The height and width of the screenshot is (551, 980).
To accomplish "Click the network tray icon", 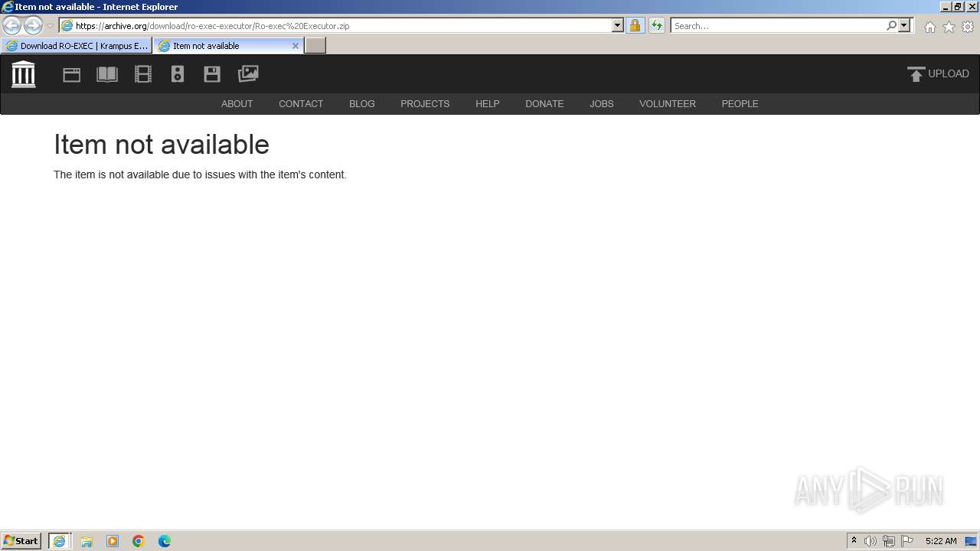I will pyautogui.click(x=889, y=541).
